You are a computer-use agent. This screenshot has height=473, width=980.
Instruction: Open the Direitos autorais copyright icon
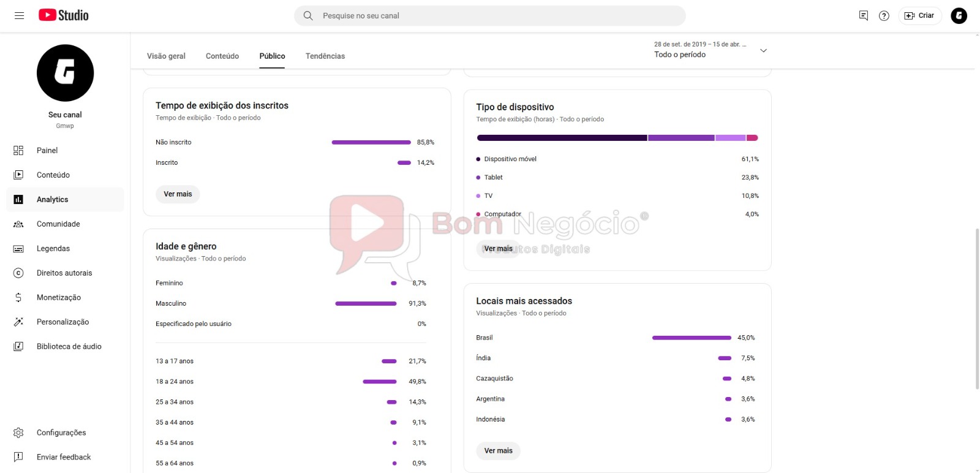(x=18, y=273)
